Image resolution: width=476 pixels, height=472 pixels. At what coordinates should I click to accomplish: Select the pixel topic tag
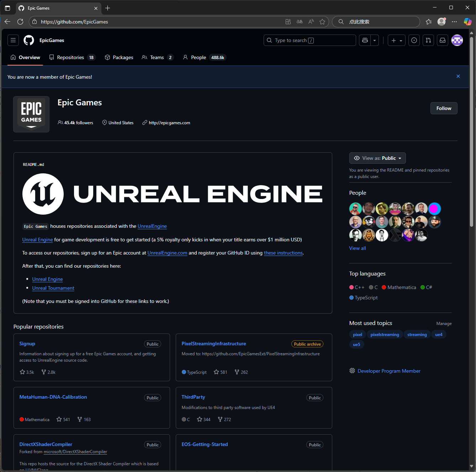tap(358, 335)
